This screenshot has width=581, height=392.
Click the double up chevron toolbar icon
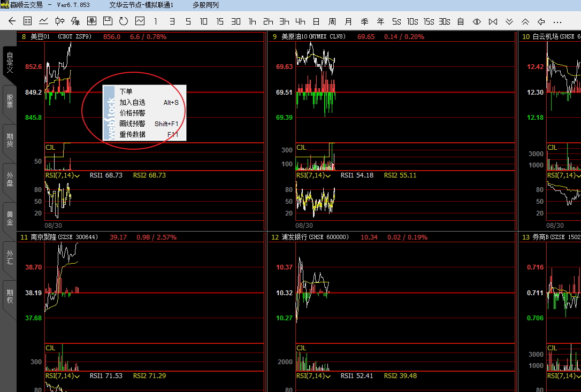[525, 21]
